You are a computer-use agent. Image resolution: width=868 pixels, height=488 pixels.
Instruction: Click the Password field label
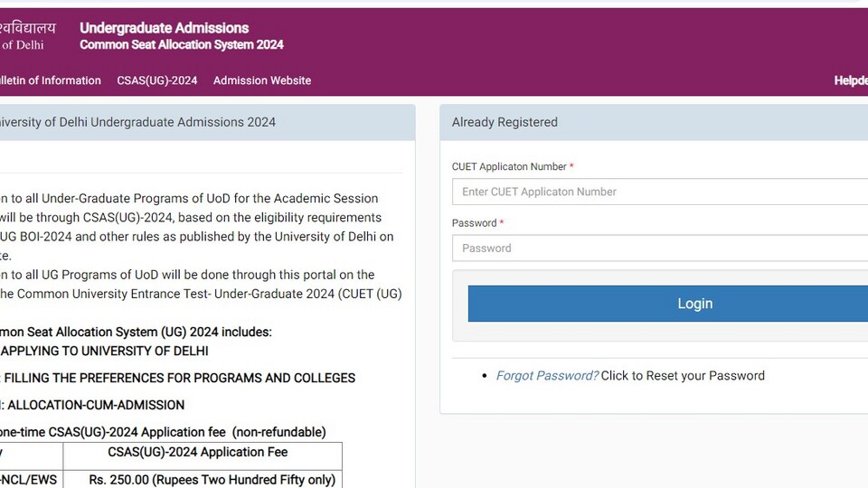[474, 223]
